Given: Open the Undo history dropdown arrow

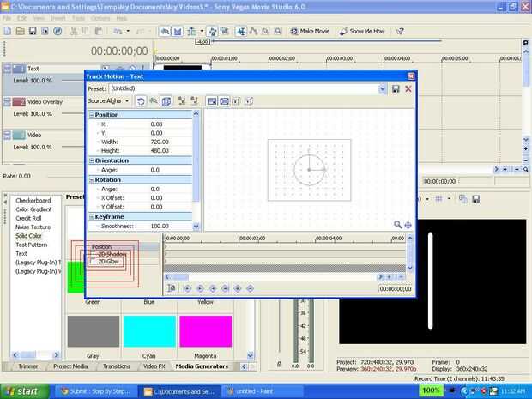Looking at the screenshot, I should tap(128, 31).
